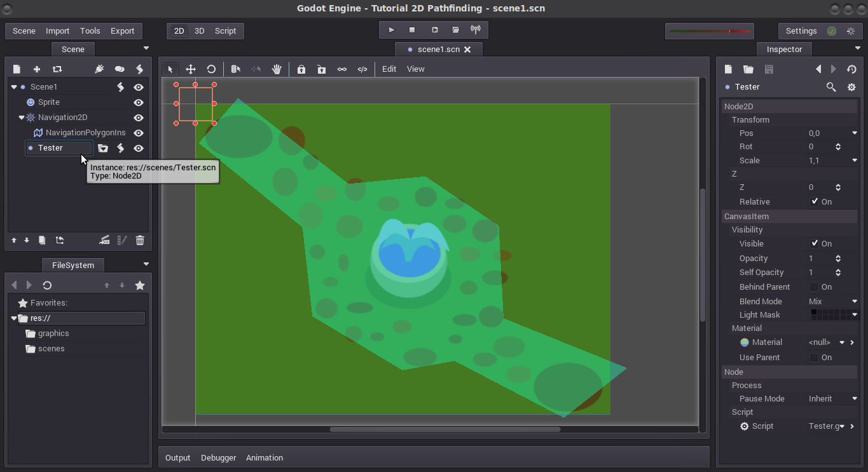
Task: Toggle visibility of NavigationPolygonInstance node
Action: click(x=139, y=133)
